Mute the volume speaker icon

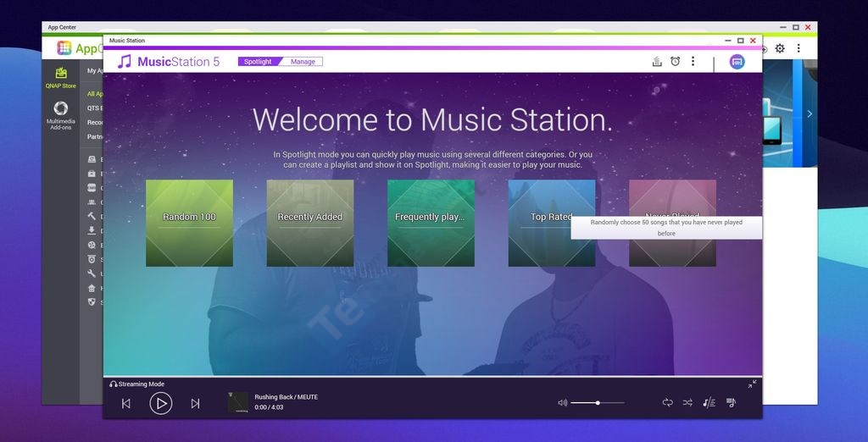tap(563, 403)
